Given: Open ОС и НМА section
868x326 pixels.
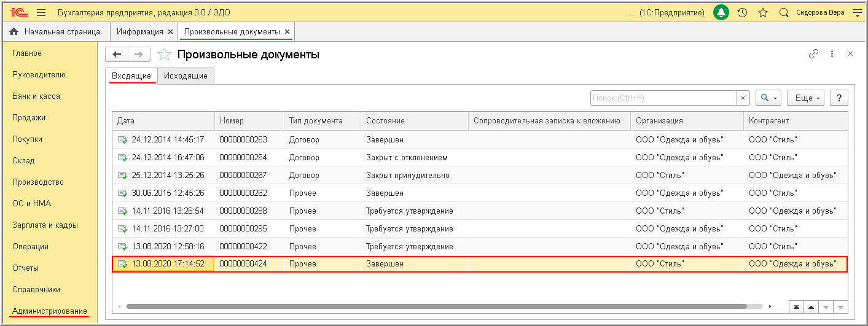Looking at the screenshot, I should coord(31,204).
